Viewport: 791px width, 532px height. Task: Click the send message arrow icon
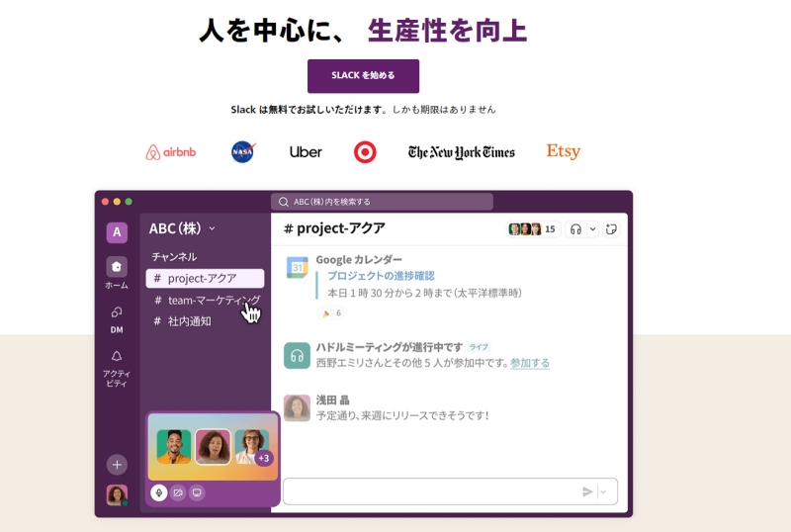tap(586, 491)
